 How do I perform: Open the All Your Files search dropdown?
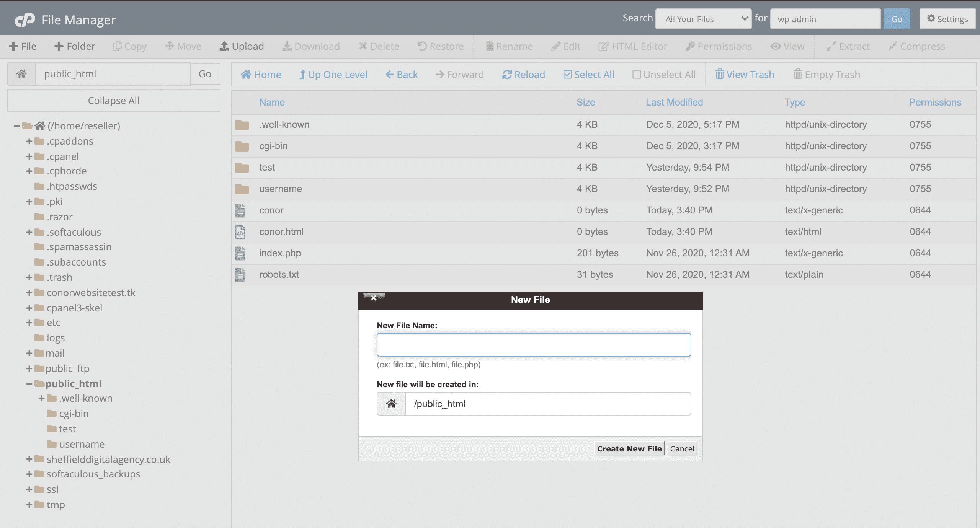tap(704, 19)
